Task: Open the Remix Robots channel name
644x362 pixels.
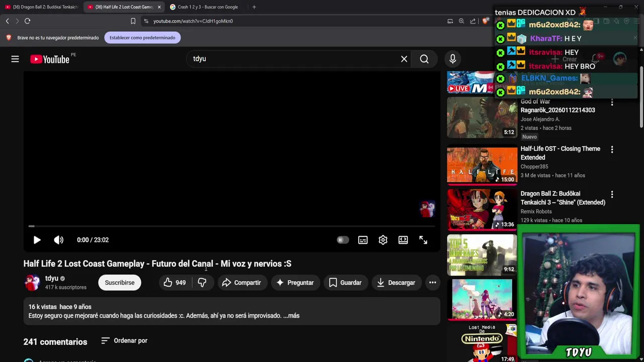Action: click(x=536, y=212)
